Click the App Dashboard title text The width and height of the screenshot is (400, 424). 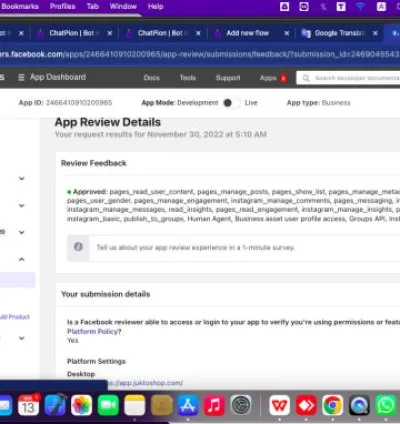point(58,77)
